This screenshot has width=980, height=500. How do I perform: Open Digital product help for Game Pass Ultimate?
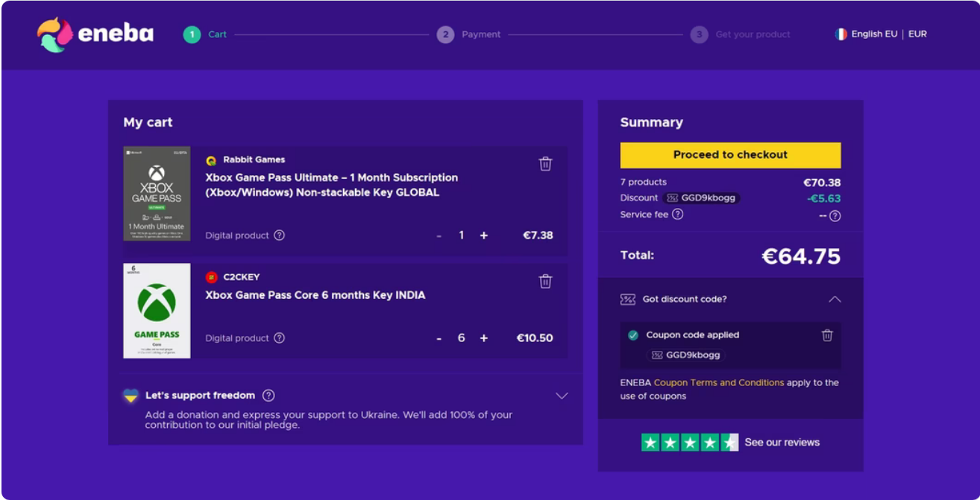[279, 235]
